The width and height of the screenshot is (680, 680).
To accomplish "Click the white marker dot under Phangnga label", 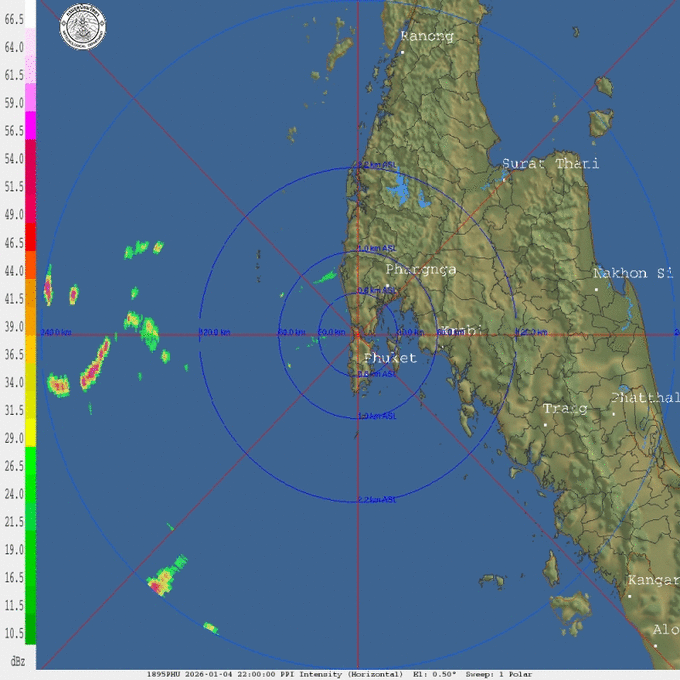I will [387, 286].
